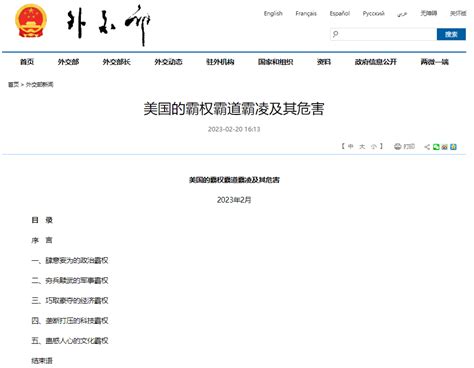This screenshot has height=368, width=474.
Task: Open the 无障碍 accessibility link
Action: click(x=429, y=13)
